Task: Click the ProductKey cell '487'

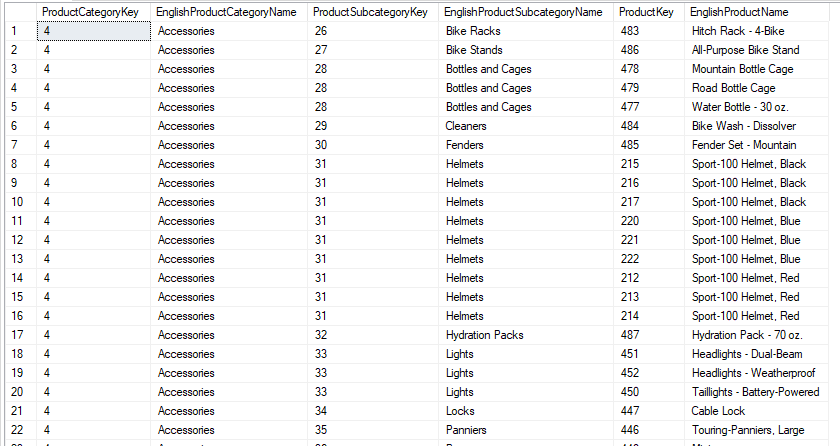Action: [x=649, y=335]
